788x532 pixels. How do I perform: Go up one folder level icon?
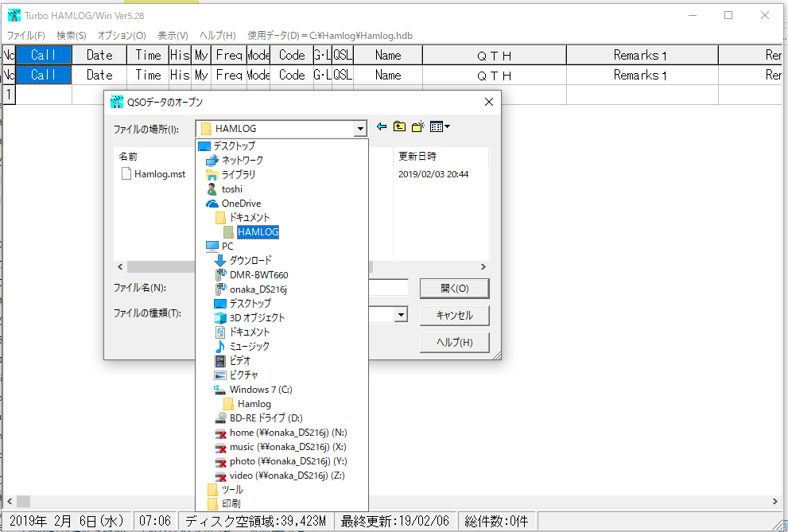[x=399, y=126]
